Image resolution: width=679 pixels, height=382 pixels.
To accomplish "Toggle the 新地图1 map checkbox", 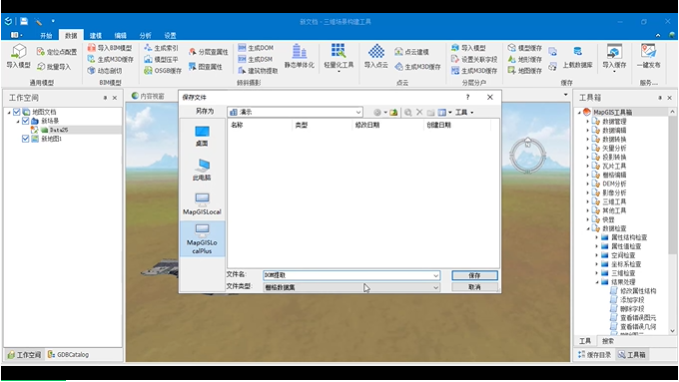I will [x=26, y=139].
